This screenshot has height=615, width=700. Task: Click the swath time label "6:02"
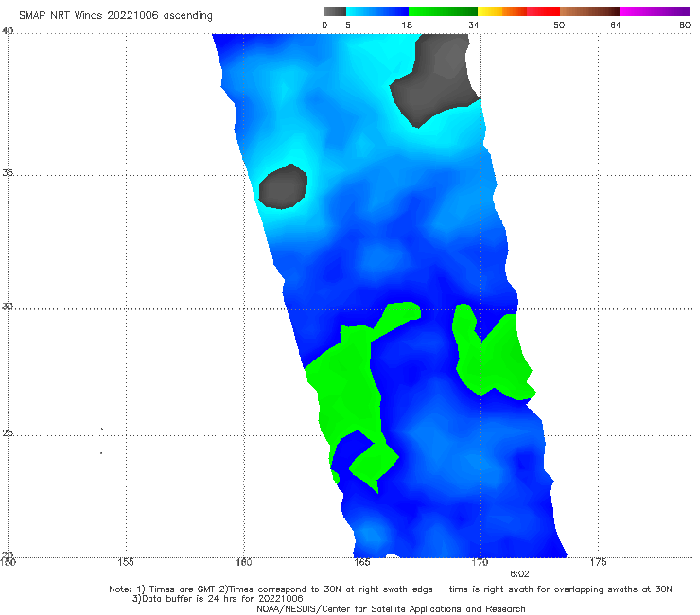click(519, 574)
